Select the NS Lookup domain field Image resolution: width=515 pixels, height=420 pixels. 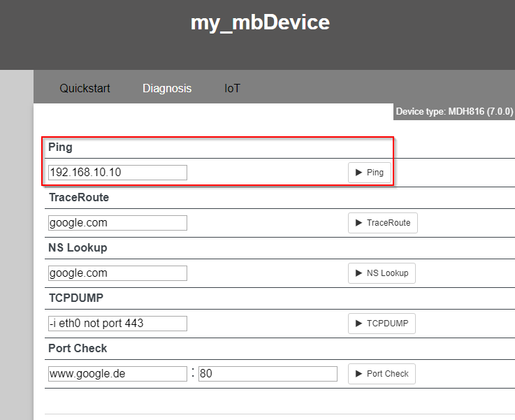[x=117, y=273]
